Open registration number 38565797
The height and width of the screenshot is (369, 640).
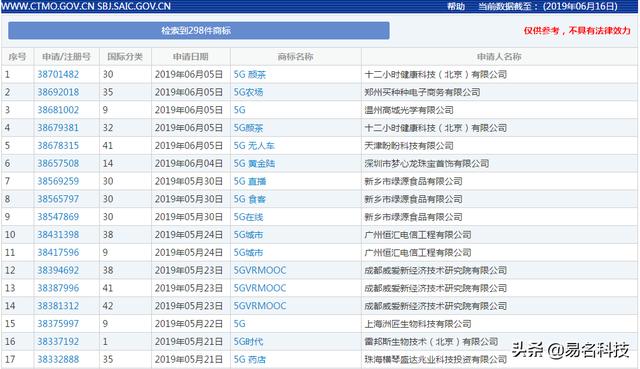58,199
